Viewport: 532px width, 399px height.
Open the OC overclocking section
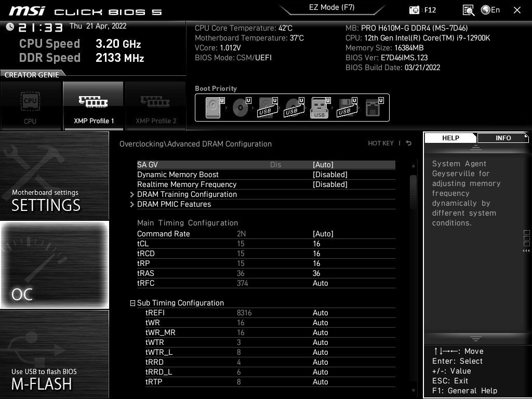(x=54, y=265)
